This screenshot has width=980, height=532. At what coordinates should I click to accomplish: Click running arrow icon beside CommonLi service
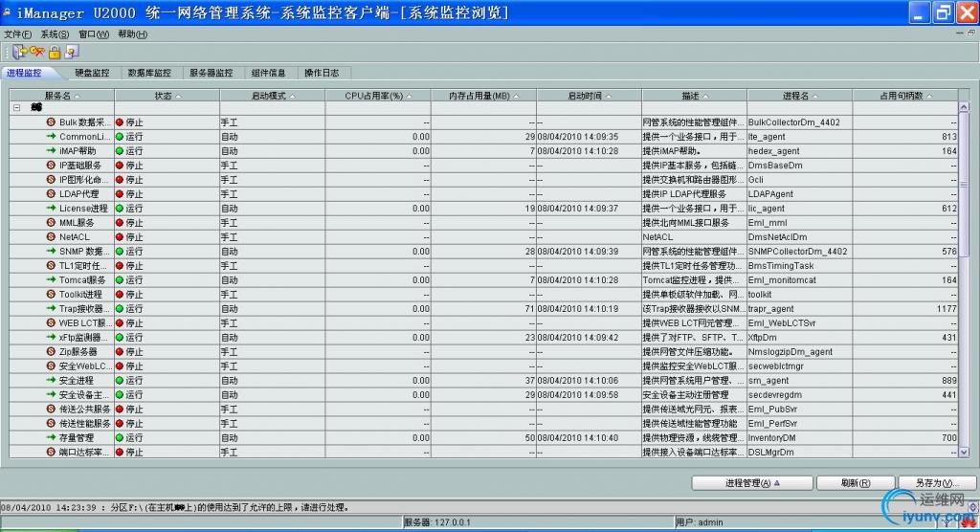pos(52,136)
